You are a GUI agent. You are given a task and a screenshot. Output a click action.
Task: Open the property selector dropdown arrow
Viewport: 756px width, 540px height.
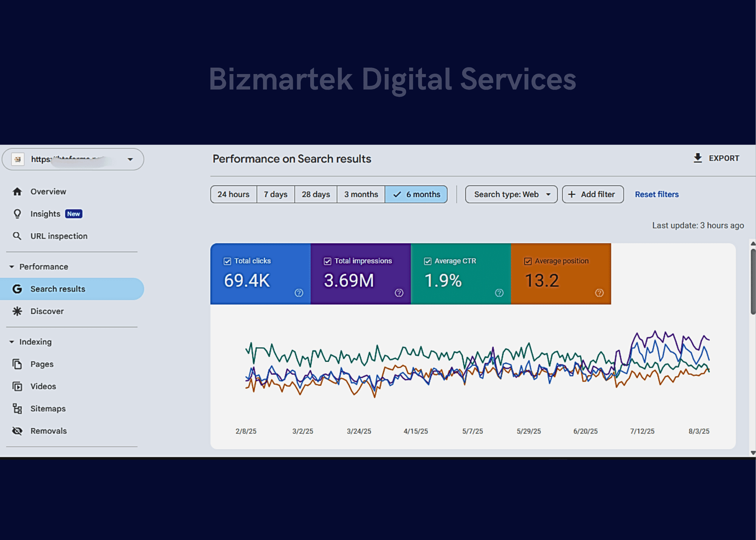point(130,159)
